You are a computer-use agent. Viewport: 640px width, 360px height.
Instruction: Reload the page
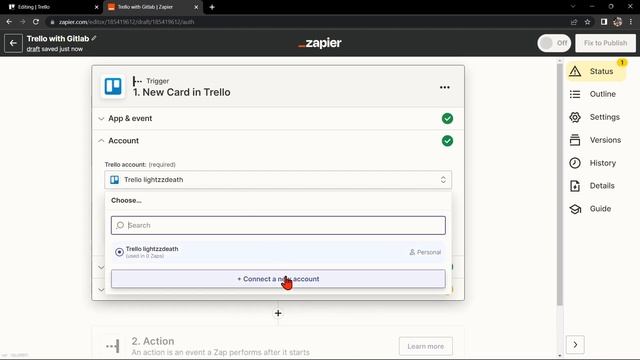pos(36,22)
